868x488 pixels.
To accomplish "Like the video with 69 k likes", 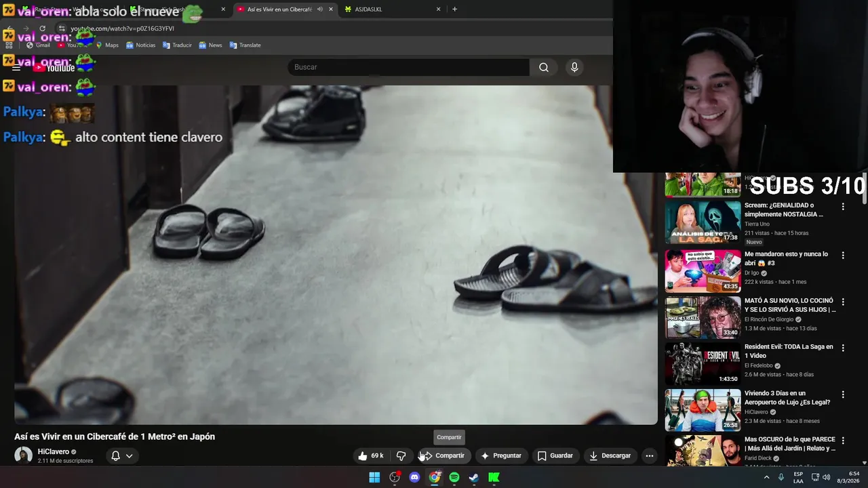I will (371, 456).
